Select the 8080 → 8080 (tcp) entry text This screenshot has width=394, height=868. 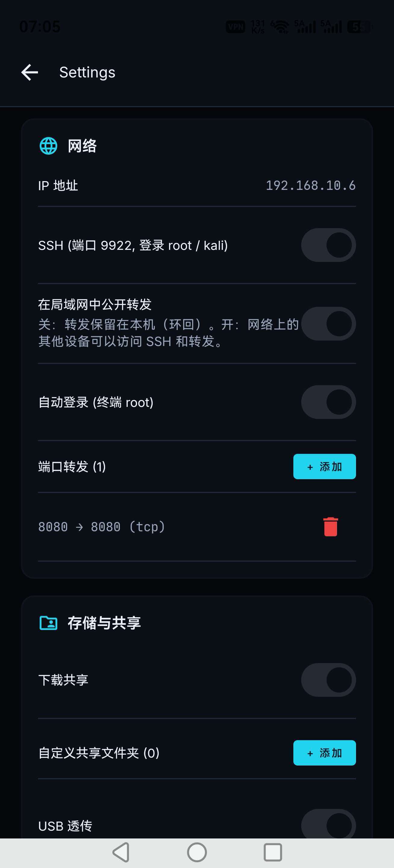coord(102,527)
